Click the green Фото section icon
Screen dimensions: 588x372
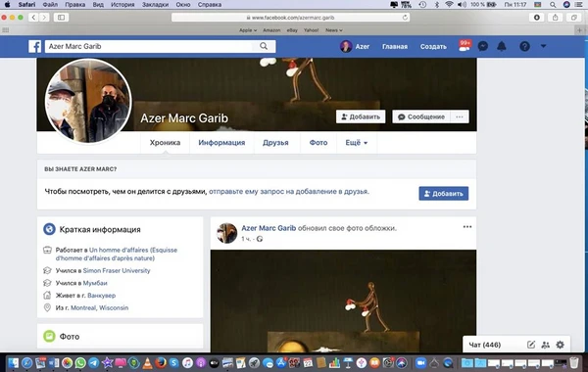pyautogui.click(x=49, y=336)
